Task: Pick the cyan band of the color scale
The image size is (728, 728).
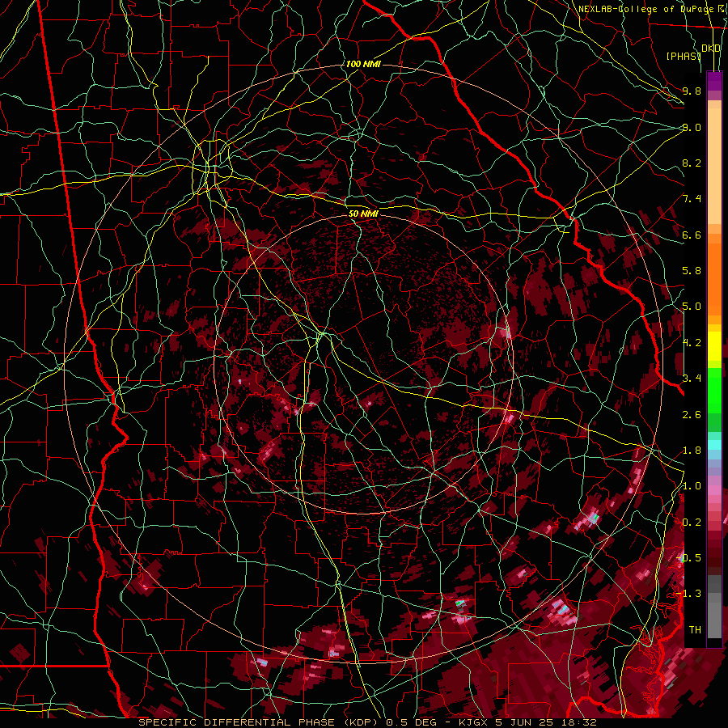Action: point(714,445)
